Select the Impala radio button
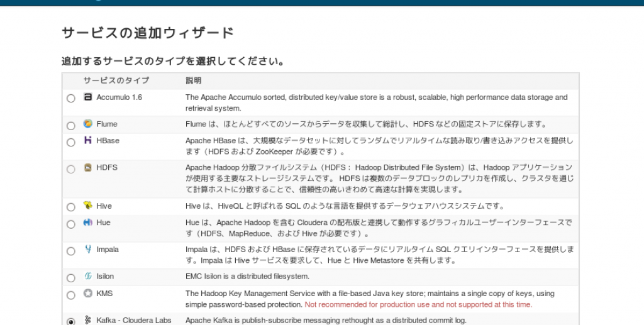Image resolution: width=644 pixels, height=325 pixels. (x=71, y=251)
